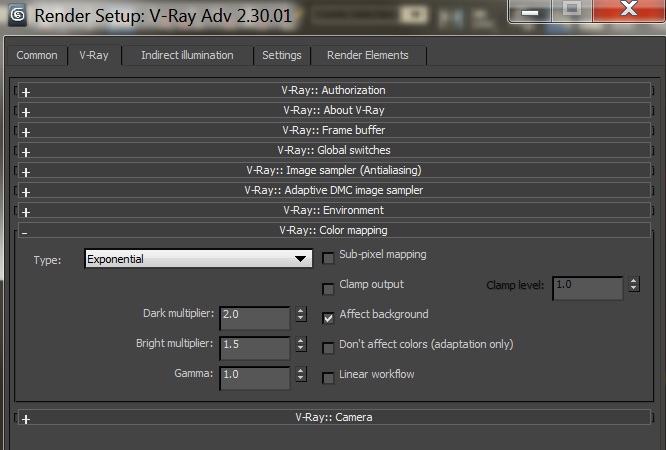Viewport: 666px width, 450px height.
Task: Click the 3ds Max app icon in title bar
Action: [x=17, y=15]
